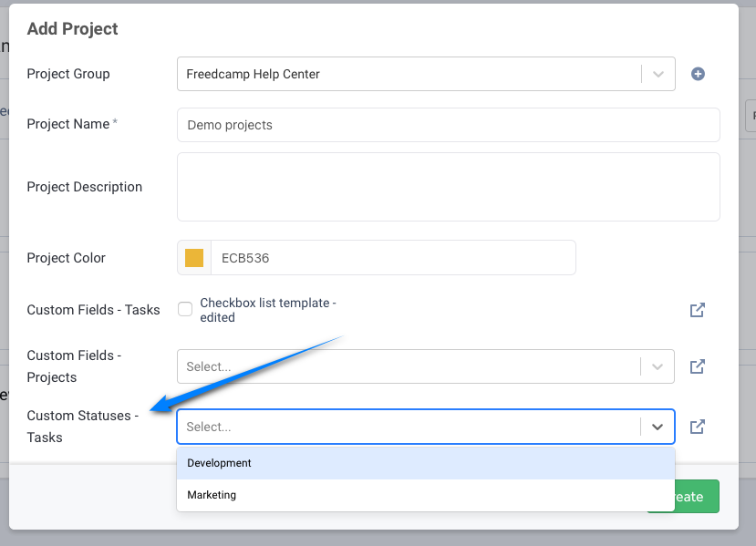Click the Project Description label
The width and height of the screenshot is (756, 546).
click(x=85, y=187)
